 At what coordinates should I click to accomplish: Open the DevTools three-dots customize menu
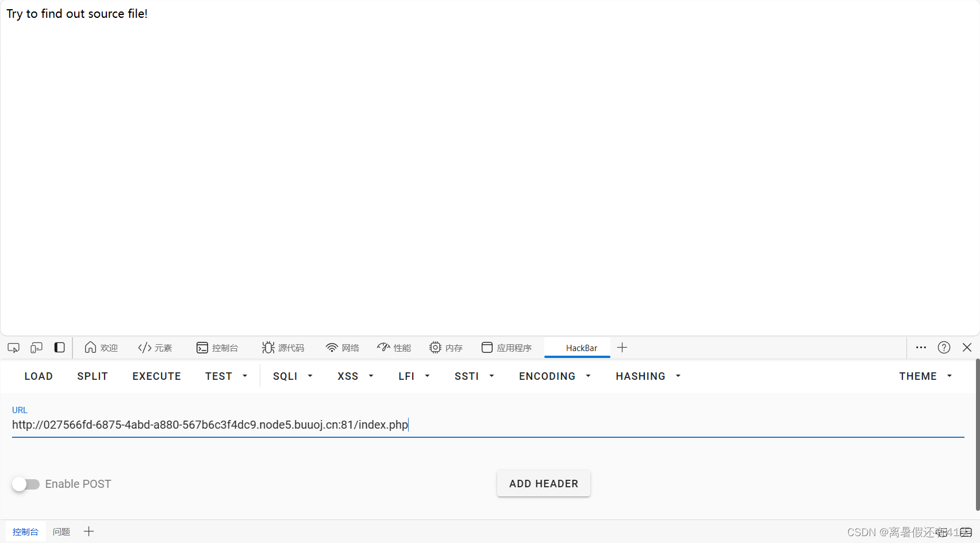point(921,348)
